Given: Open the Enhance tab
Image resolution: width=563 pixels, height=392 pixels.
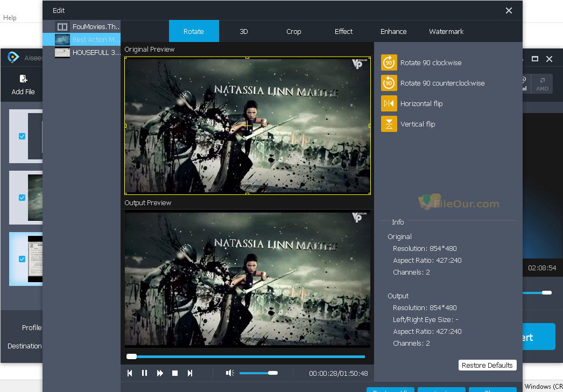Looking at the screenshot, I should [x=393, y=31].
